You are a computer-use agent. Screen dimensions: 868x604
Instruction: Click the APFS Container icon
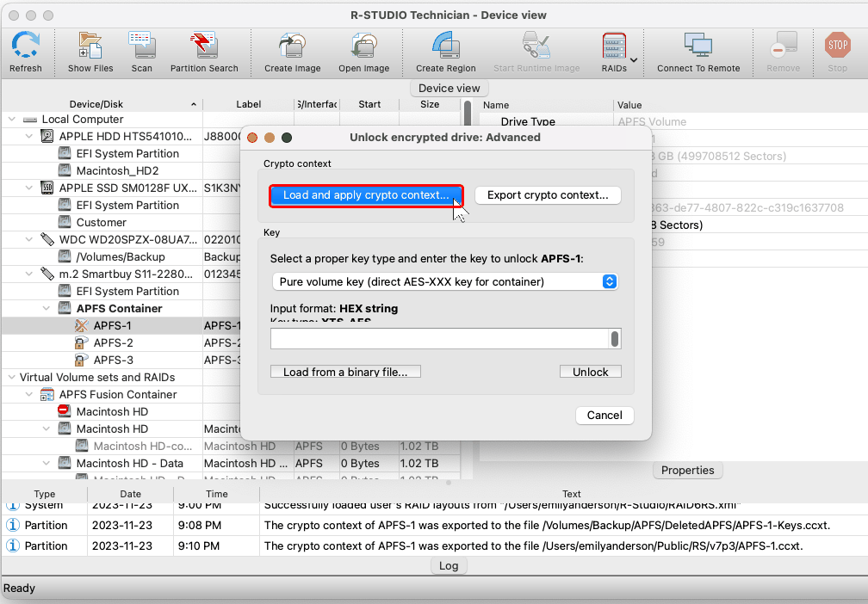point(65,308)
